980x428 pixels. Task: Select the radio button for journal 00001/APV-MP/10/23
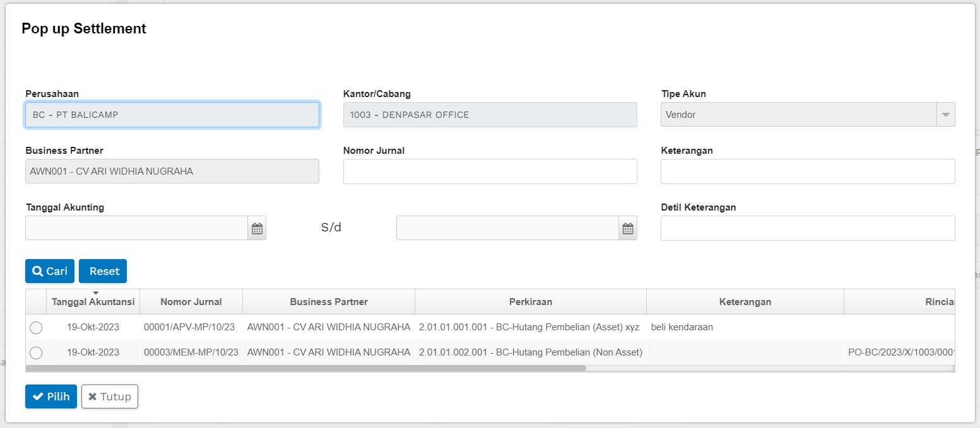pos(36,328)
